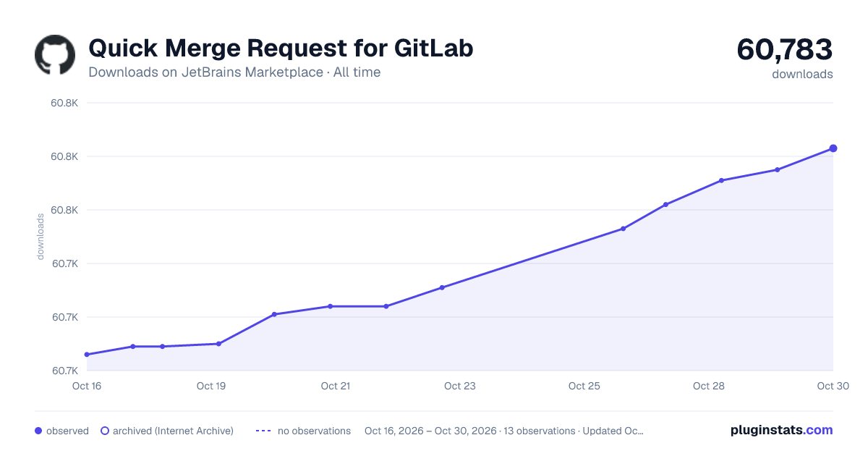The width and height of the screenshot is (868, 456).
Task: Click the vertical 'downloads' y-axis title
Action: (41, 237)
